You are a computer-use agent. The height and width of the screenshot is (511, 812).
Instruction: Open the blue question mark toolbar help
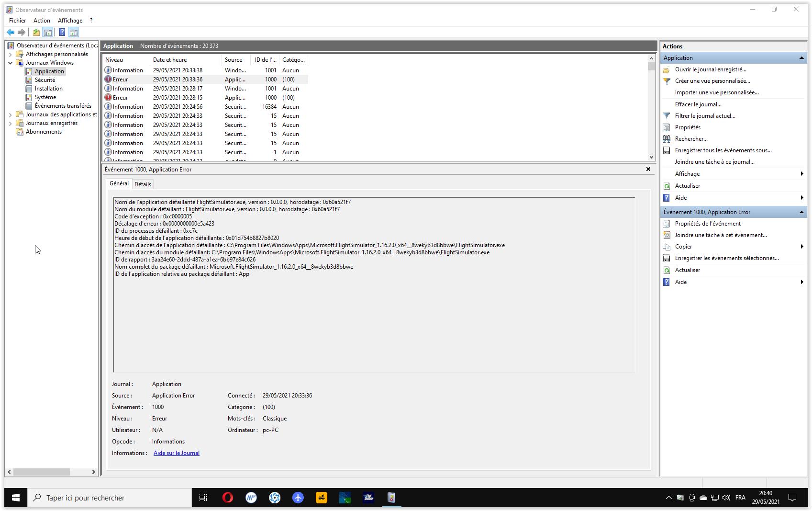point(62,32)
